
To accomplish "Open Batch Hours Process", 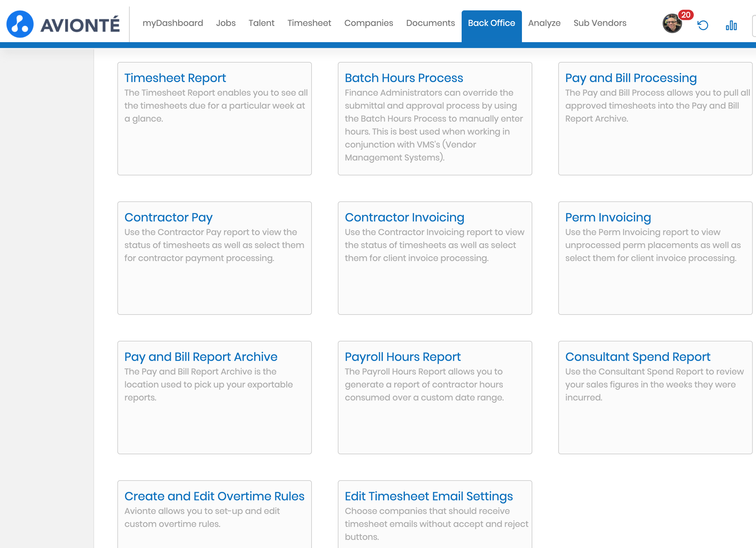I will [404, 78].
